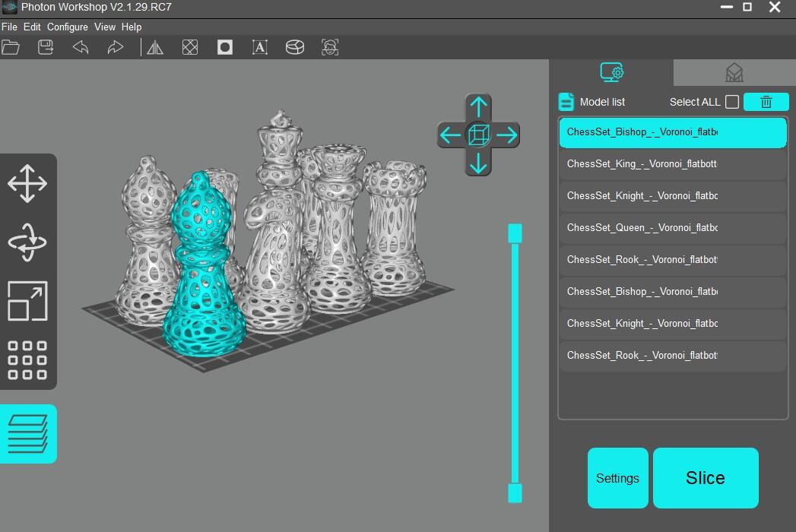Open the Configure menu
The width and height of the screenshot is (796, 532).
pyautogui.click(x=68, y=27)
